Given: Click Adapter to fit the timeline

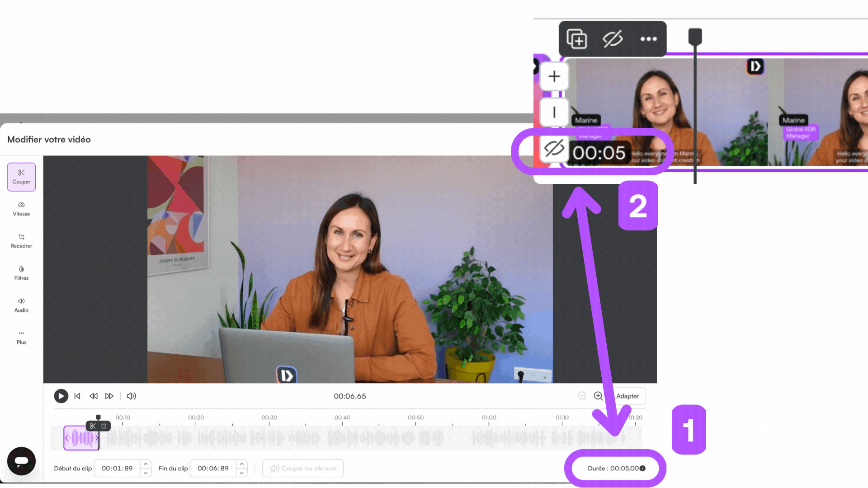Looking at the screenshot, I should click(x=627, y=396).
